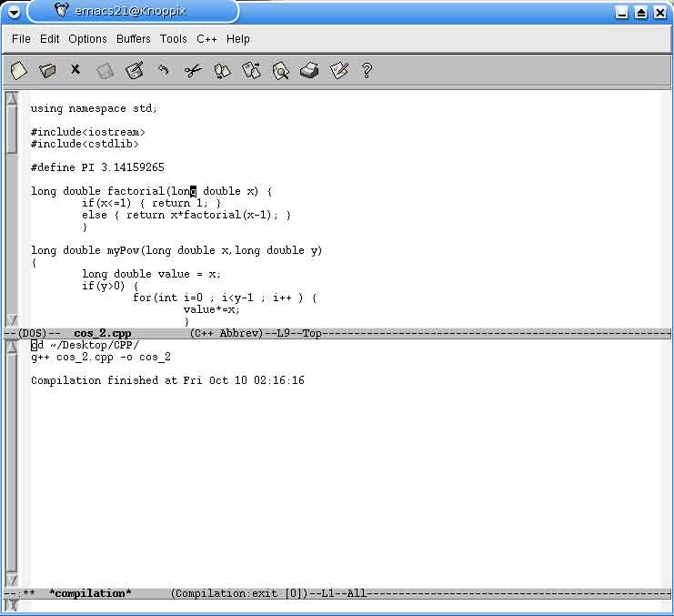
Task: Expand the C++ menu
Action: pos(206,39)
